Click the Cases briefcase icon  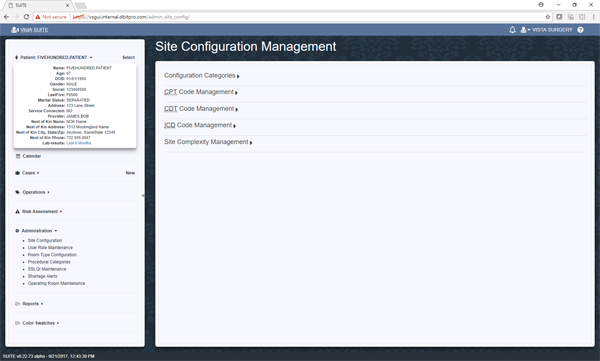17,173
